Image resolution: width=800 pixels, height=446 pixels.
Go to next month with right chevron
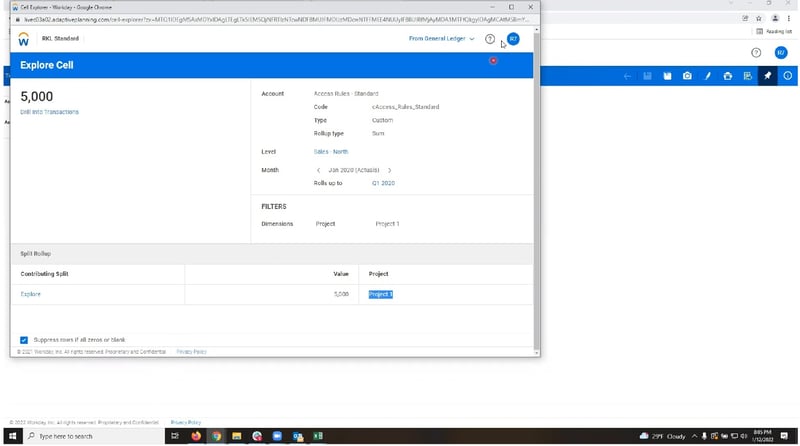coord(389,170)
